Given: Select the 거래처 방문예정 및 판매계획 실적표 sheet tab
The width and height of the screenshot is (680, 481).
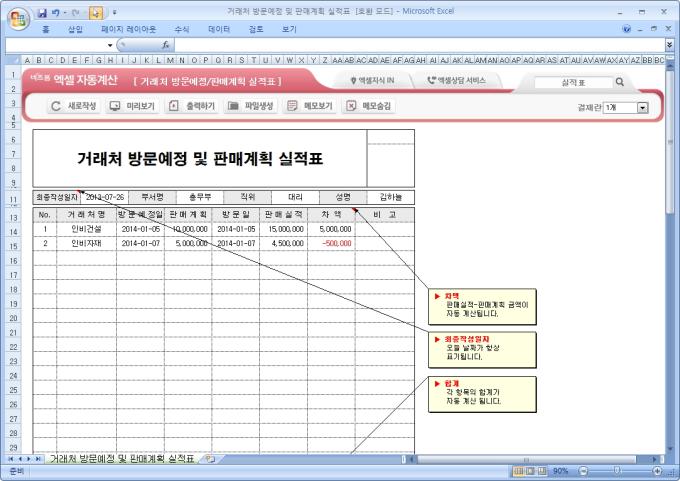Looking at the screenshot, I should [x=122, y=458].
